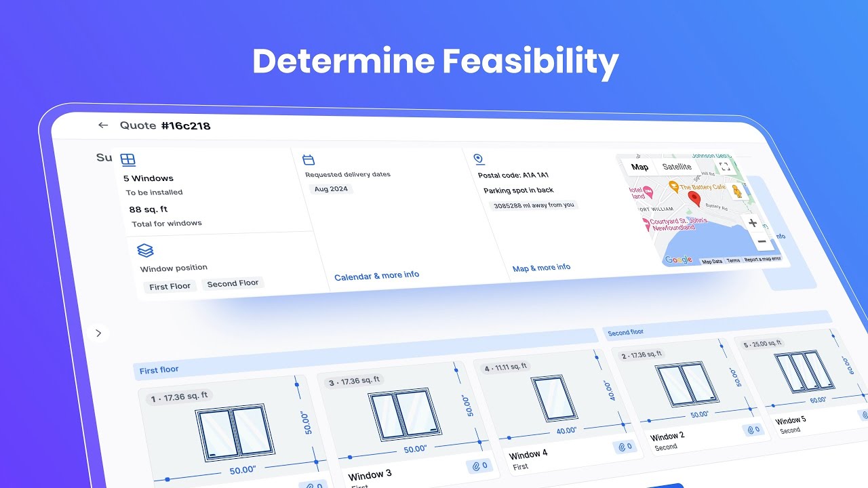
Task: Click the location pin icon above Postal code
Action: pyautogui.click(x=479, y=159)
